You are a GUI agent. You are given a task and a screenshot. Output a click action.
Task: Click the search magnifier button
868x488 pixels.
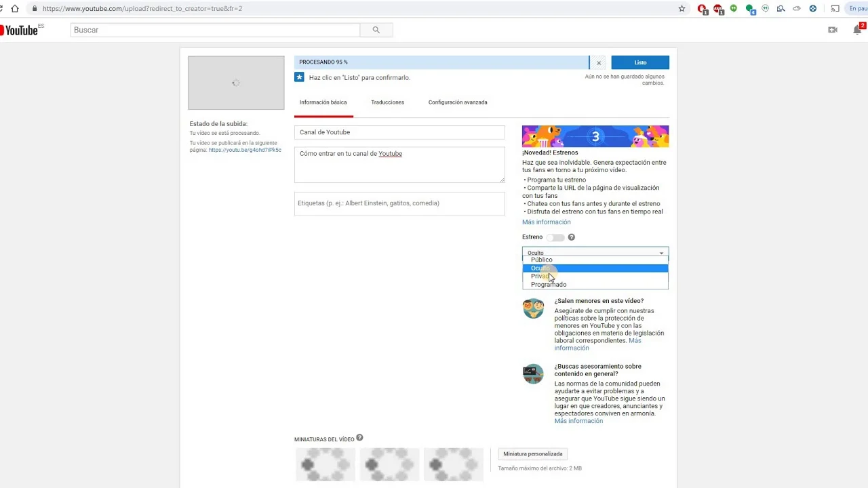(376, 30)
